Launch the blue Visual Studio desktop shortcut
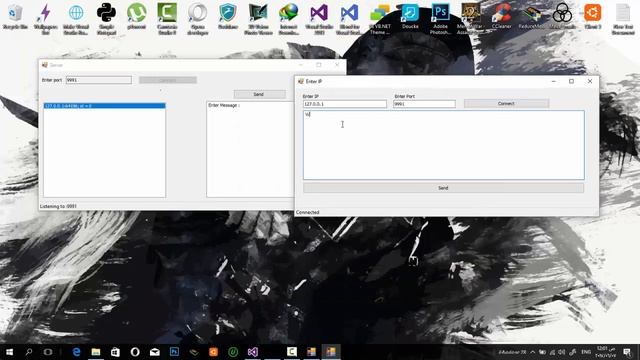Image resolution: width=640 pixels, height=360 pixels. (x=349, y=18)
